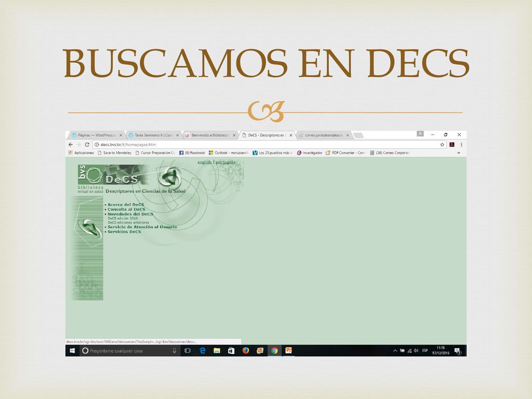The image size is (532, 399).
Task: Close the DeCS - Descriptores tab
Action: (291, 135)
